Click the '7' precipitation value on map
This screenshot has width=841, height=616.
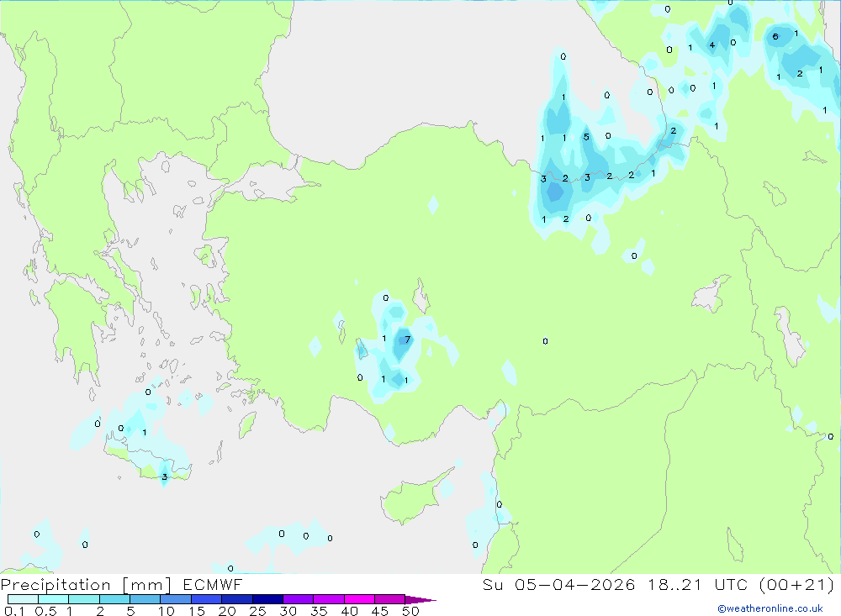[408, 340]
